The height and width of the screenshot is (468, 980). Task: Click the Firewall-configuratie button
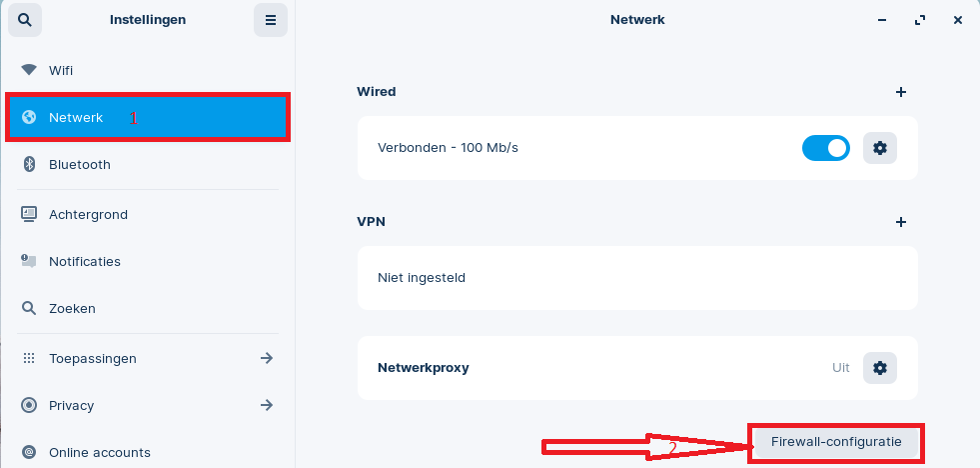[836, 442]
